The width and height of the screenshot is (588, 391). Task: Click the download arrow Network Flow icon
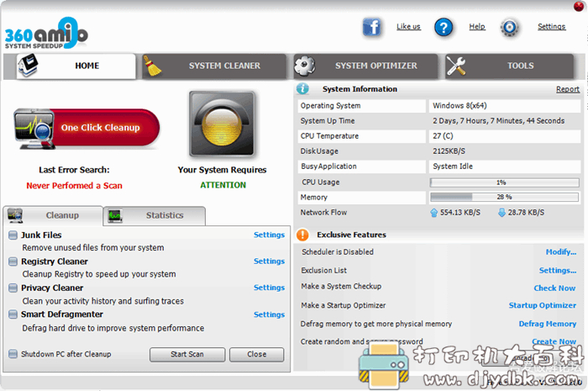[x=501, y=213]
